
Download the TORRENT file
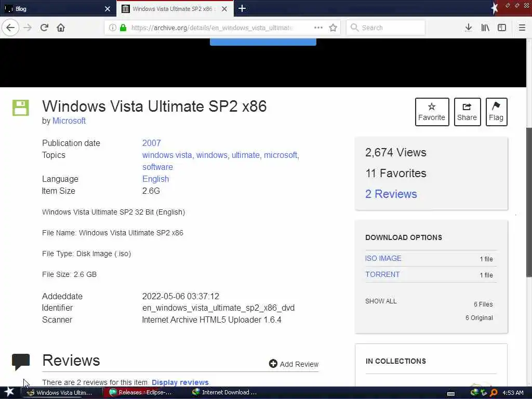[382, 274]
